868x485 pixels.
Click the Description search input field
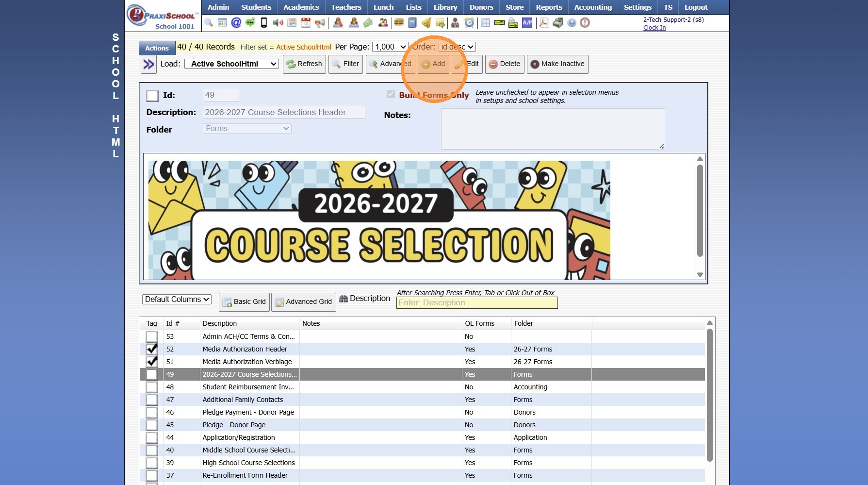[477, 303]
